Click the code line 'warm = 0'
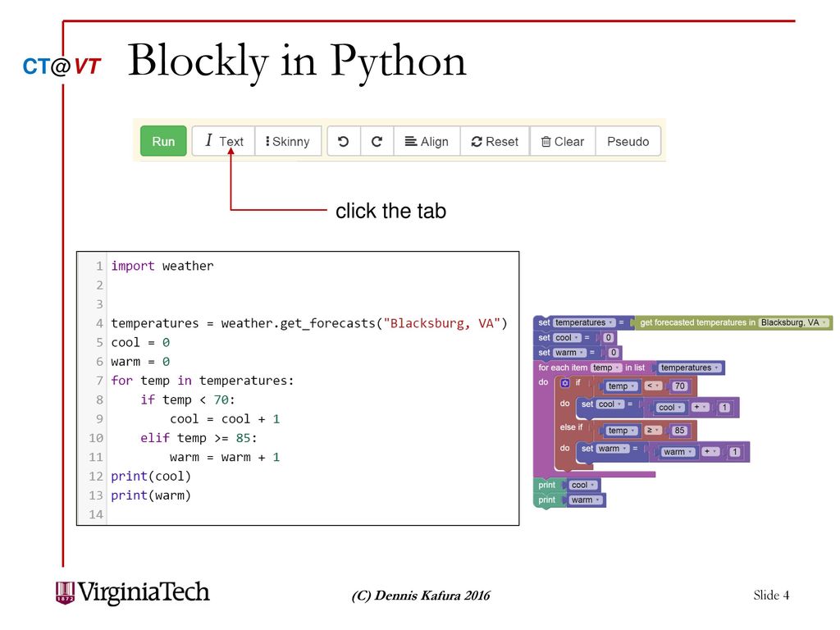The image size is (840, 630). click(140, 362)
